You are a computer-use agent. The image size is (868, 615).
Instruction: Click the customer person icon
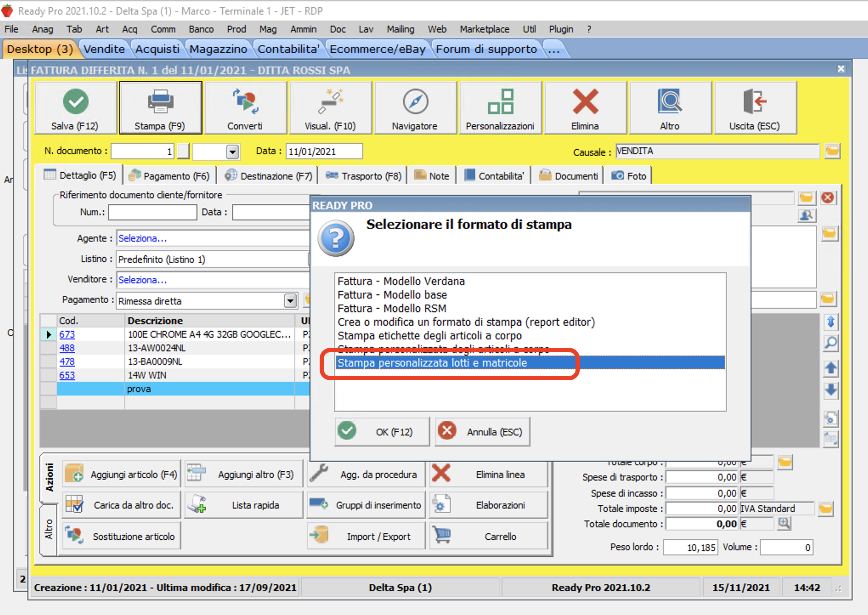tap(806, 216)
